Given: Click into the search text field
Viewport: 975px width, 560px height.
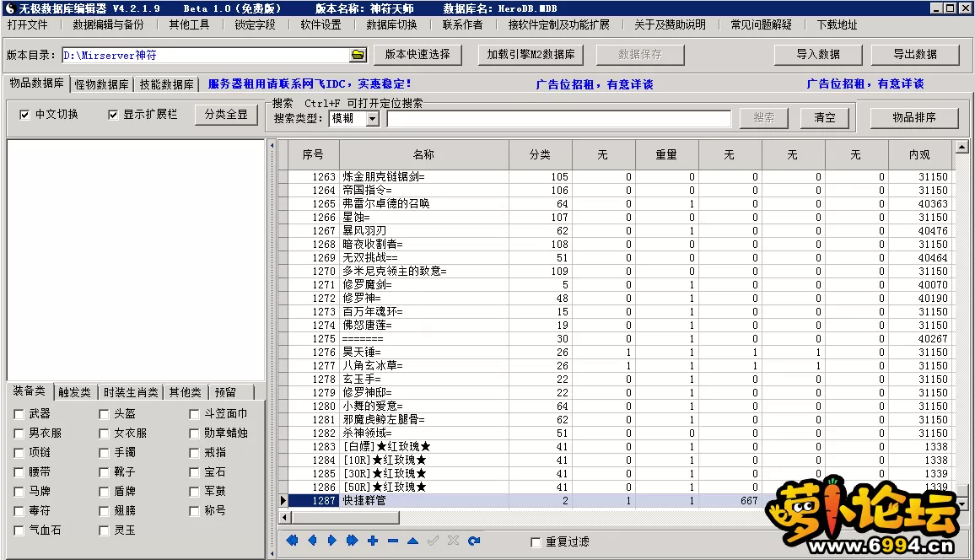Looking at the screenshot, I should click(559, 118).
